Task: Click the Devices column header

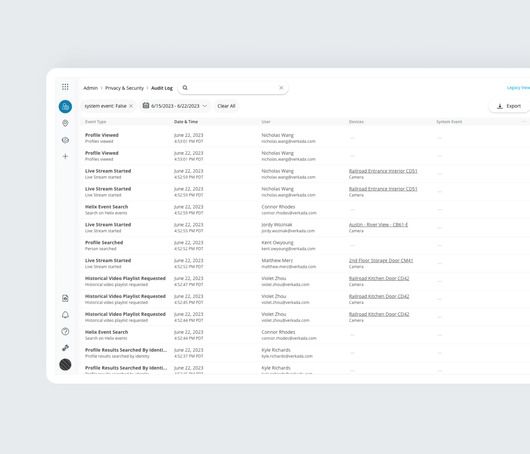Action: (356, 122)
